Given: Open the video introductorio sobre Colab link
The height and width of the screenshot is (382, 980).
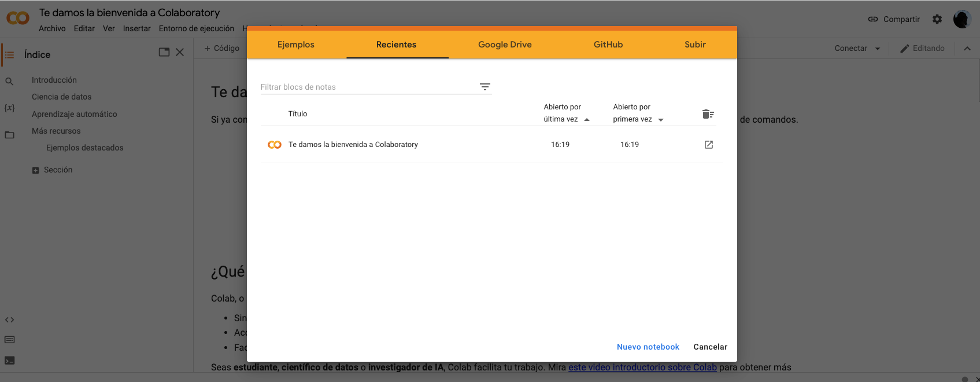Looking at the screenshot, I should point(642,367).
